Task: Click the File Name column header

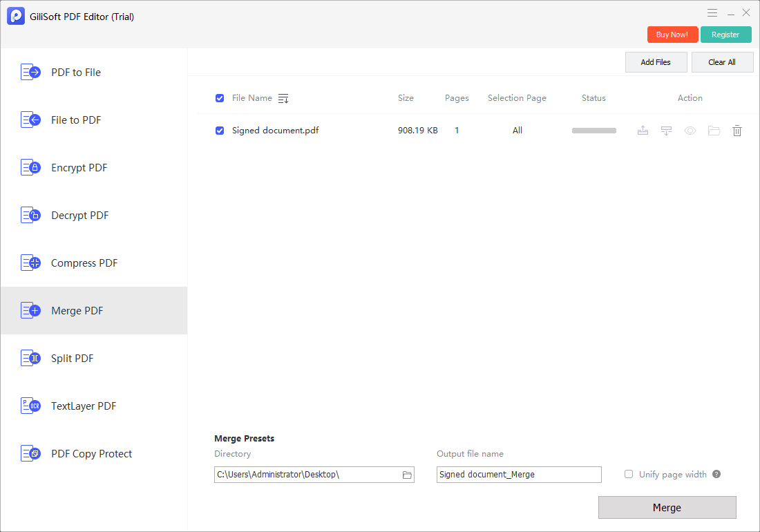Action: coord(252,98)
